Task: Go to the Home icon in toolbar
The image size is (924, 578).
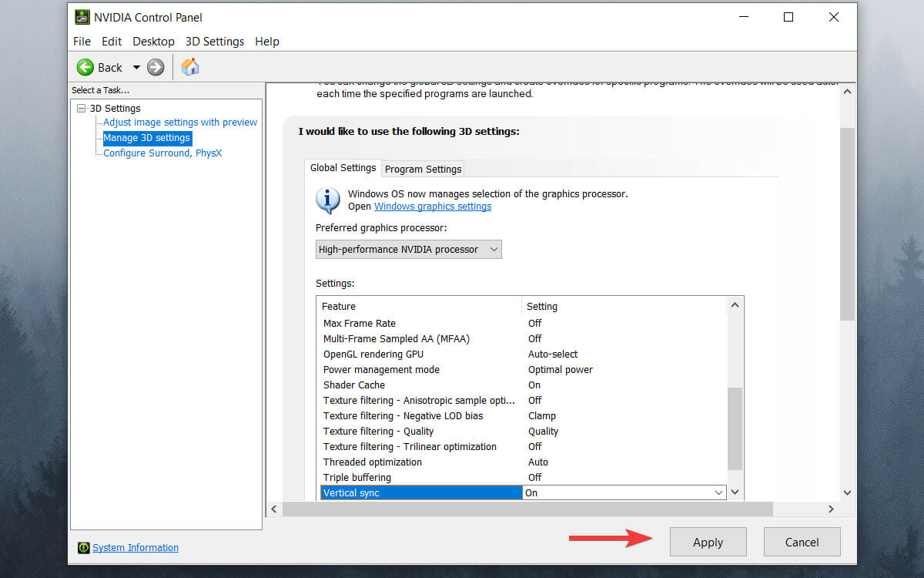Action: [x=190, y=67]
